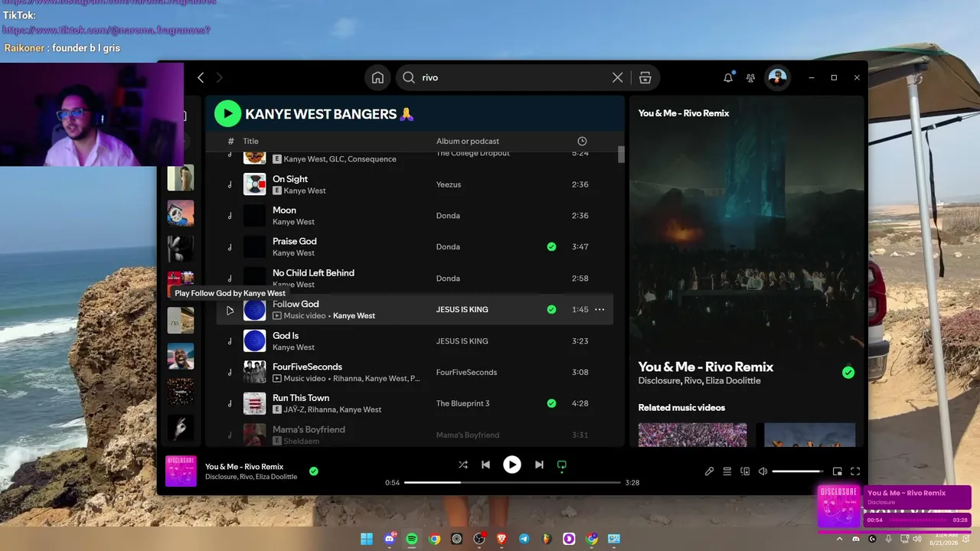Click the large 'You & Me - Rivo Remix' title

[x=706, y=367]
